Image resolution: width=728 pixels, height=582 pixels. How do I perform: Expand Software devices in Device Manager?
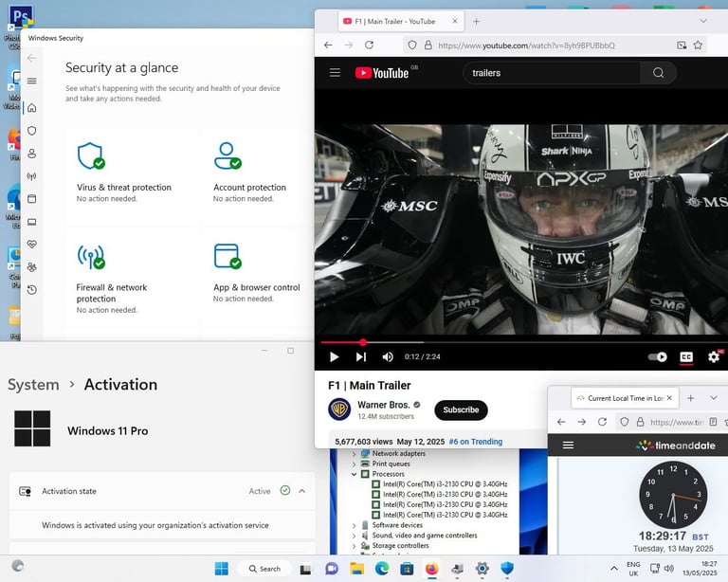click(355, 525)
